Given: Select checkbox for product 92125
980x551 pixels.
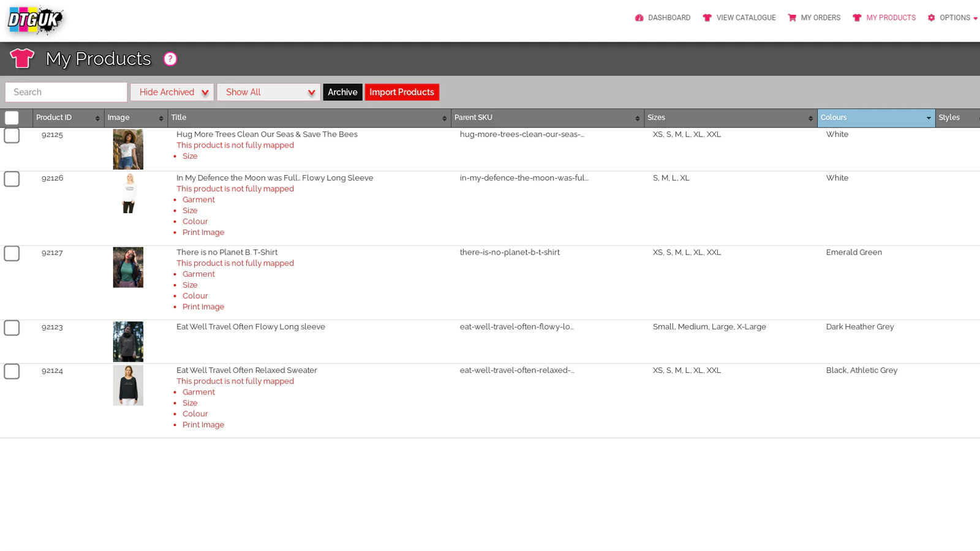Looking at the screenshot, I should (x=12, y=136).
